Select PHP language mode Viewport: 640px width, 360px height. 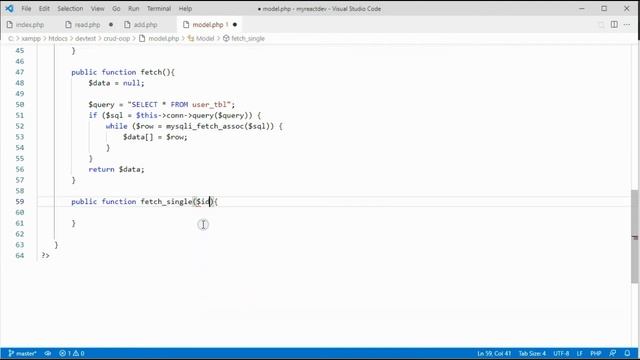pyautogui.click(x=596, y=353)
